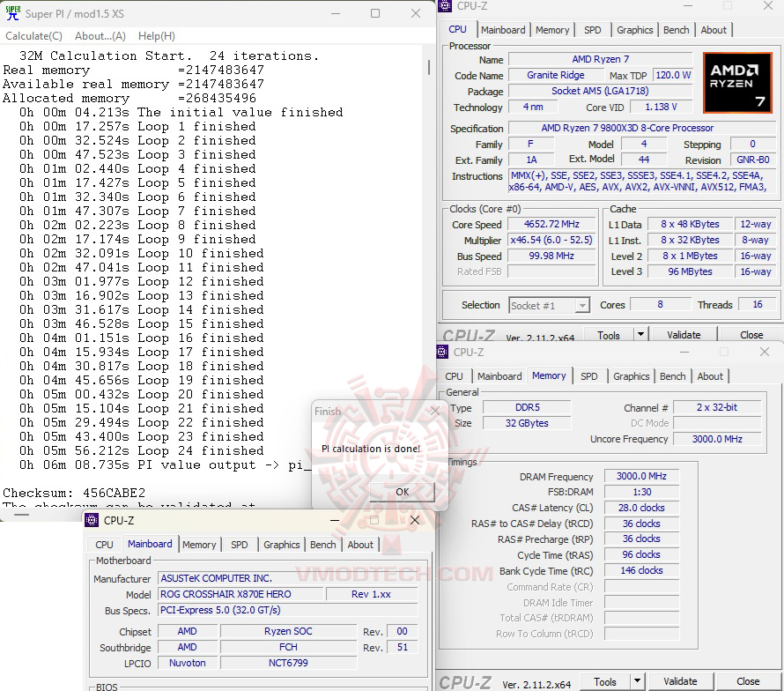Select CPU tab in the Mainboard CPU-Z window
Screen dimensions: 784x691
coord(104,545)
